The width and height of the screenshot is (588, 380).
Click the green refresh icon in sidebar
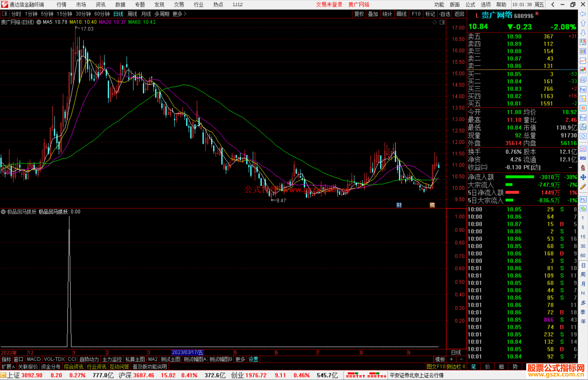pos(583,209)
